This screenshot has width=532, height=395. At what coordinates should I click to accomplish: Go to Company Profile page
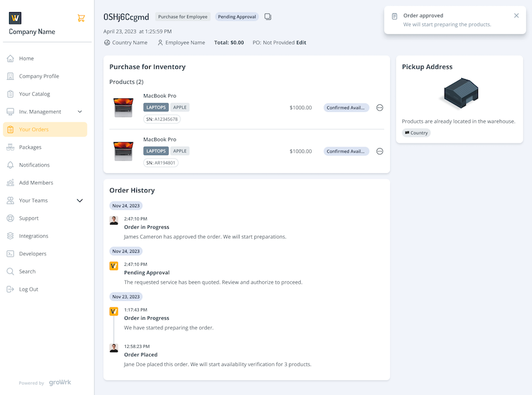(39, 76)
